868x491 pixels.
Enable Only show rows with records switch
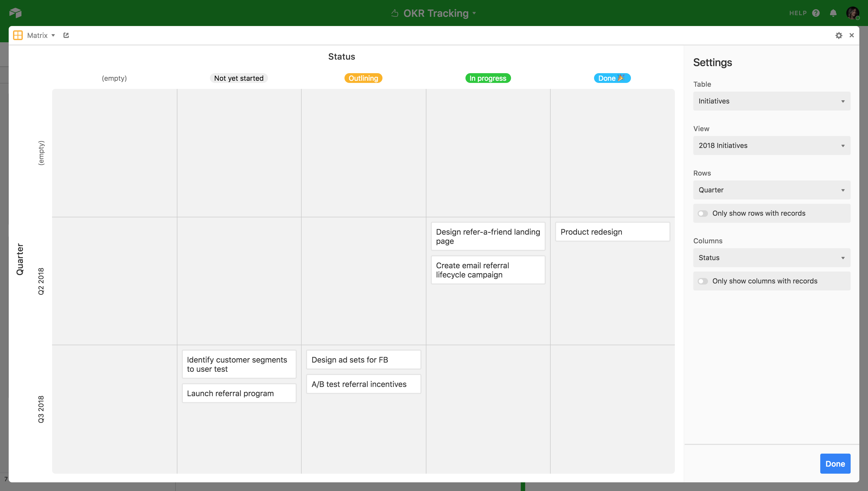point(703,213)
